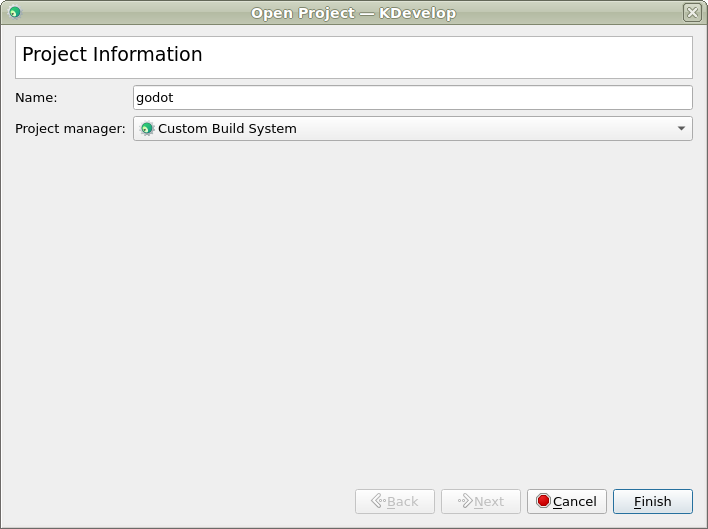Expand the Project manager dropdown arrow

[681, 129]
